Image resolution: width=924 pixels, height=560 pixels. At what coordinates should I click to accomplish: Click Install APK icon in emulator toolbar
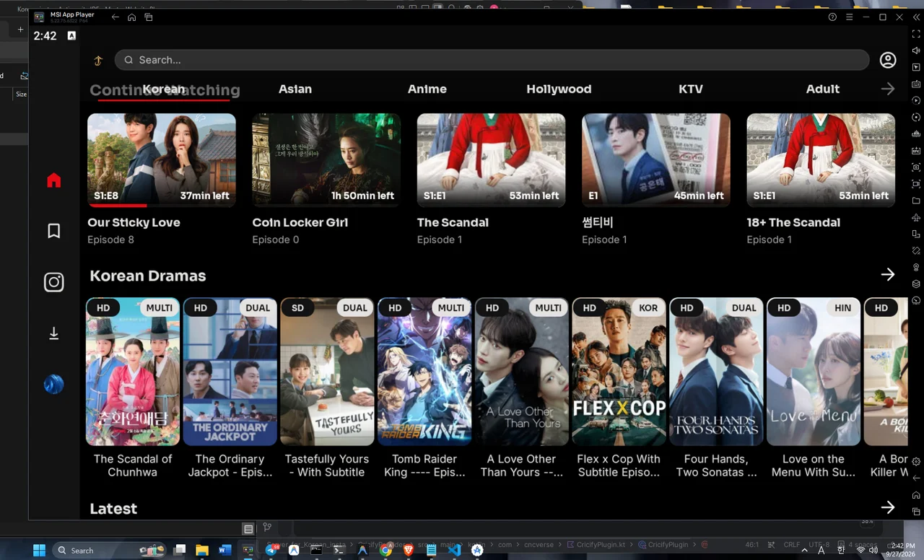pyautogui.click(x=916, y=151)
